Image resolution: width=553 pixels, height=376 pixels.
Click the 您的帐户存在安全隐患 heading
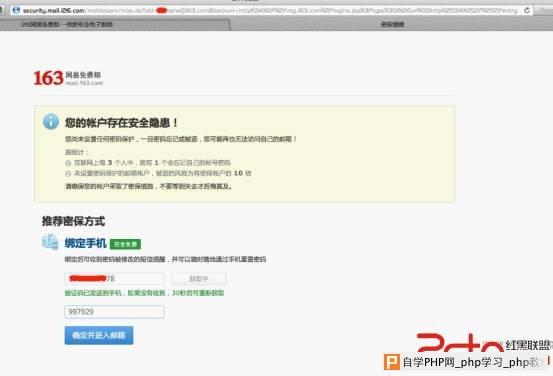point(122,123)
